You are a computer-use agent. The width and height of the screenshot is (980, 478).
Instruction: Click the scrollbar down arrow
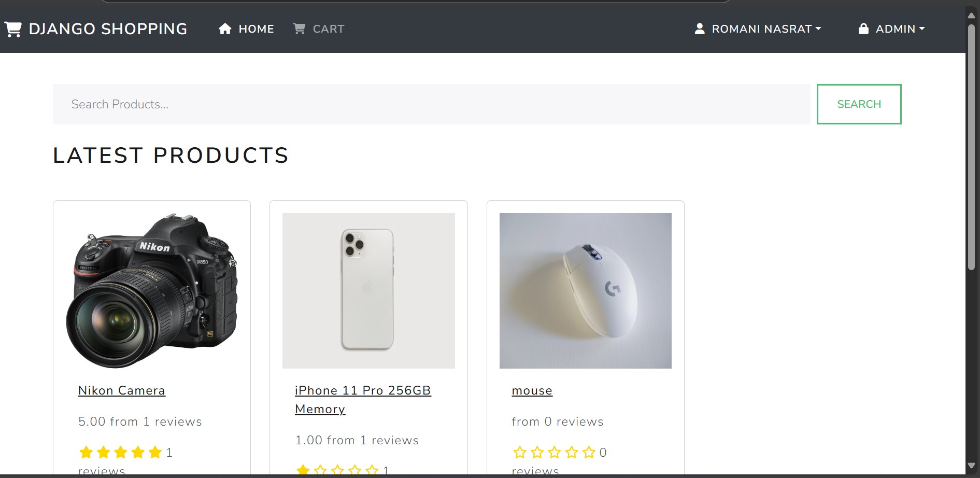click(971, 466)
